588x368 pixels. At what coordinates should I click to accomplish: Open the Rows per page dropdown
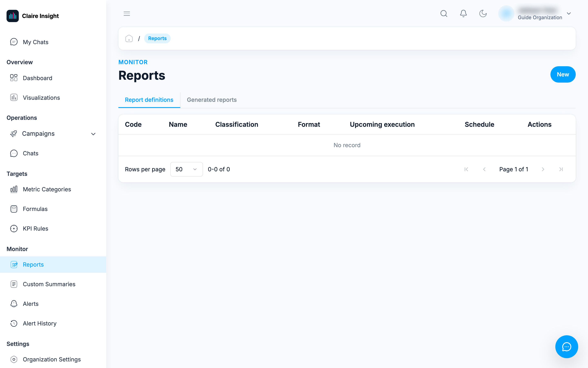[186, 169]
